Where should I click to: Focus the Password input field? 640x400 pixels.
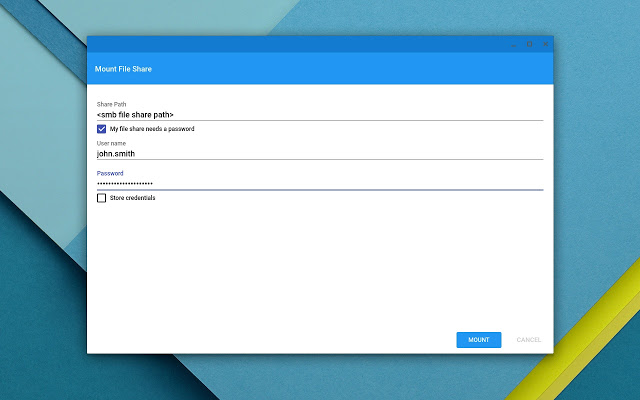pos(320,184)
